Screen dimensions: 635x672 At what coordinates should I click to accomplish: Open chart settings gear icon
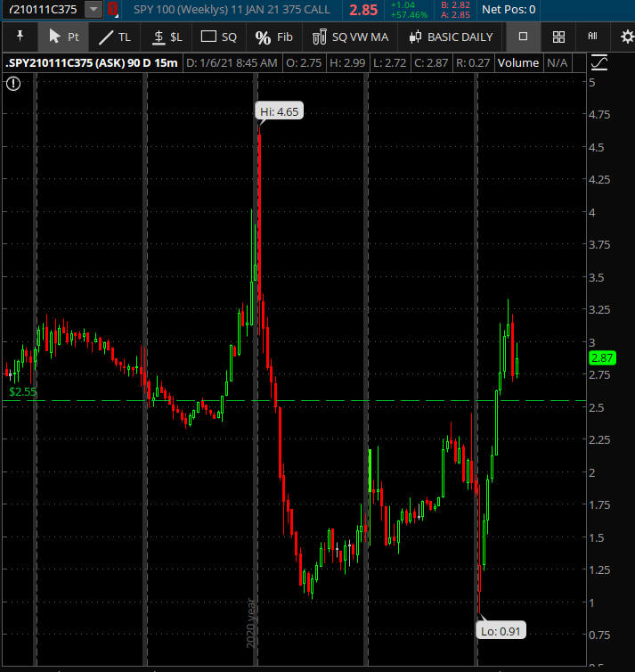[627, 37]
